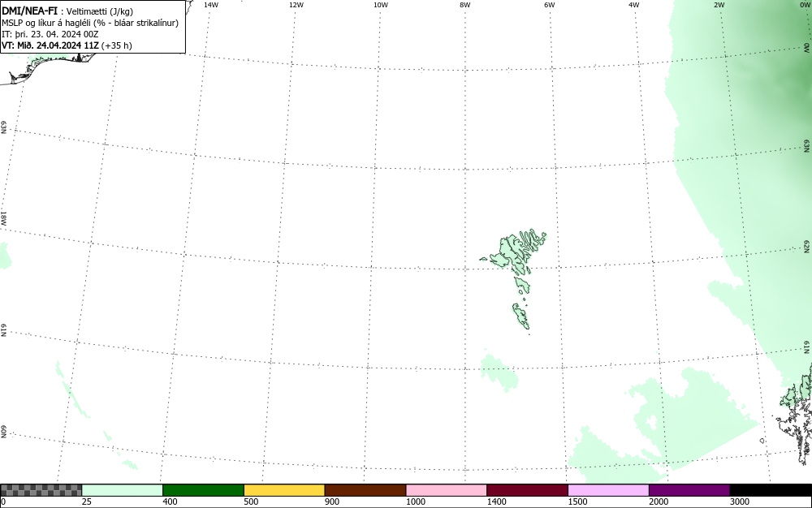Select the black above-3000 legend swatch
Screen dimensions: 812x508
pos(771,490)
